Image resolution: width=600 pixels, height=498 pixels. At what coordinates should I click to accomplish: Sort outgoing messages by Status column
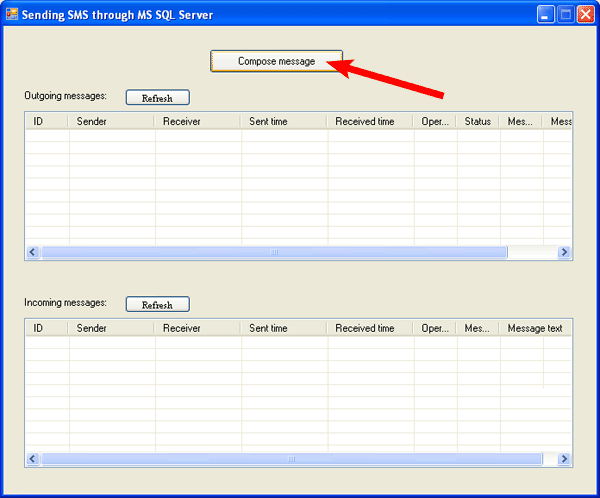point(478,121)
